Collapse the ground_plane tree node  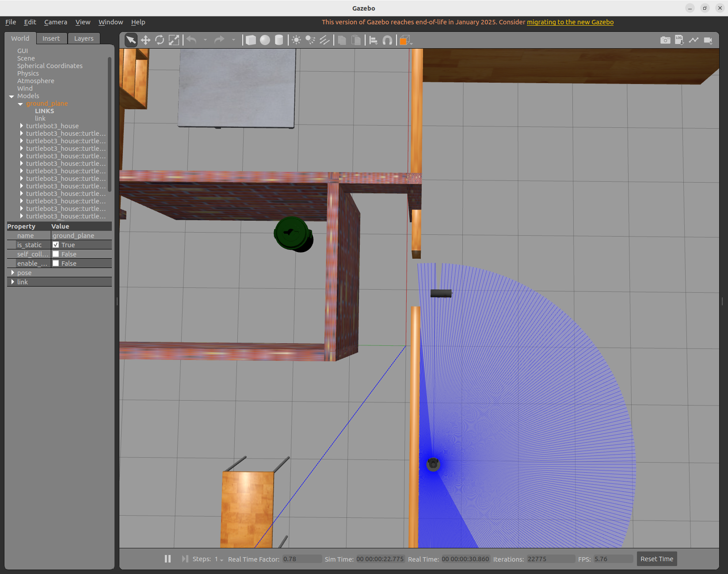pyautogui.click(x=20, y=104)
